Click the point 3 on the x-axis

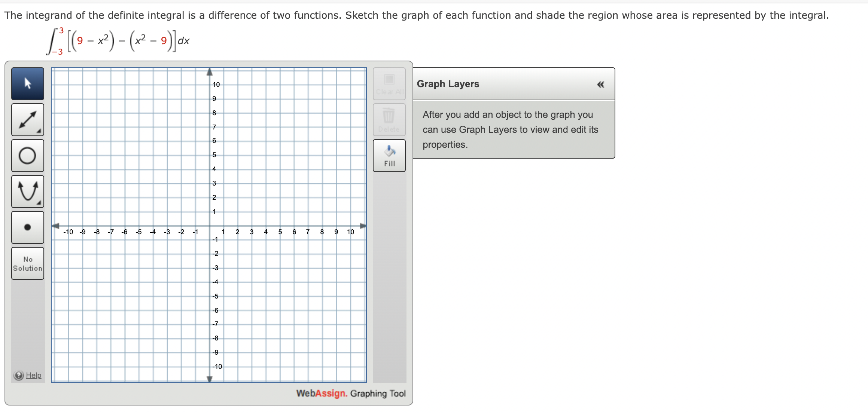coord(251,225)
